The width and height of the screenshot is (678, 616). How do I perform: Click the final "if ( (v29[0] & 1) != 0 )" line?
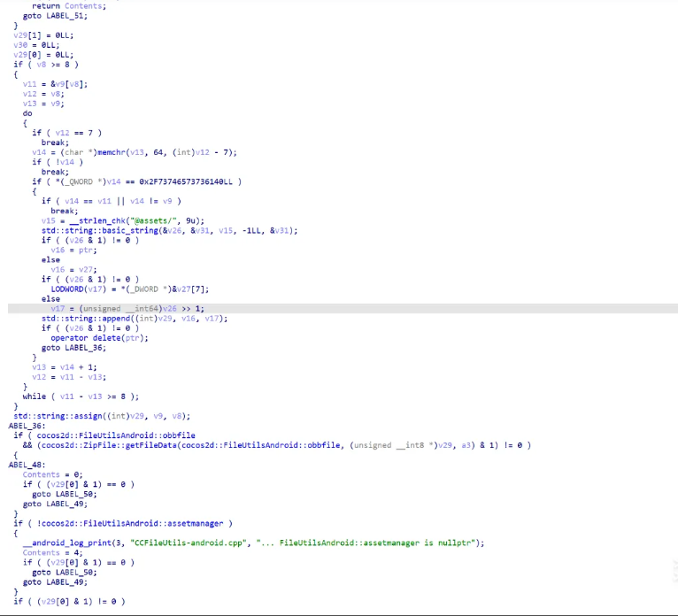pos(69,601)
